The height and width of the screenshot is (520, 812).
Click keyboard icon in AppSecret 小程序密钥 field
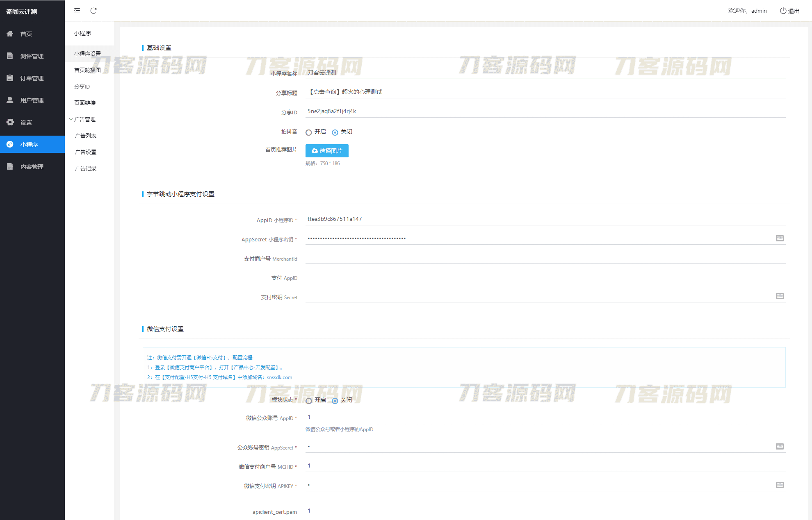[780, 238]
